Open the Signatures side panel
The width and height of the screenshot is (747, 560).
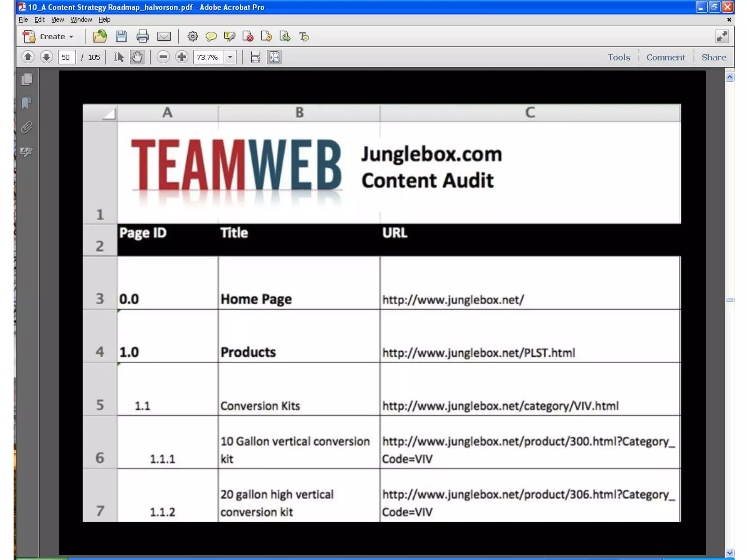tap(27, 151)
